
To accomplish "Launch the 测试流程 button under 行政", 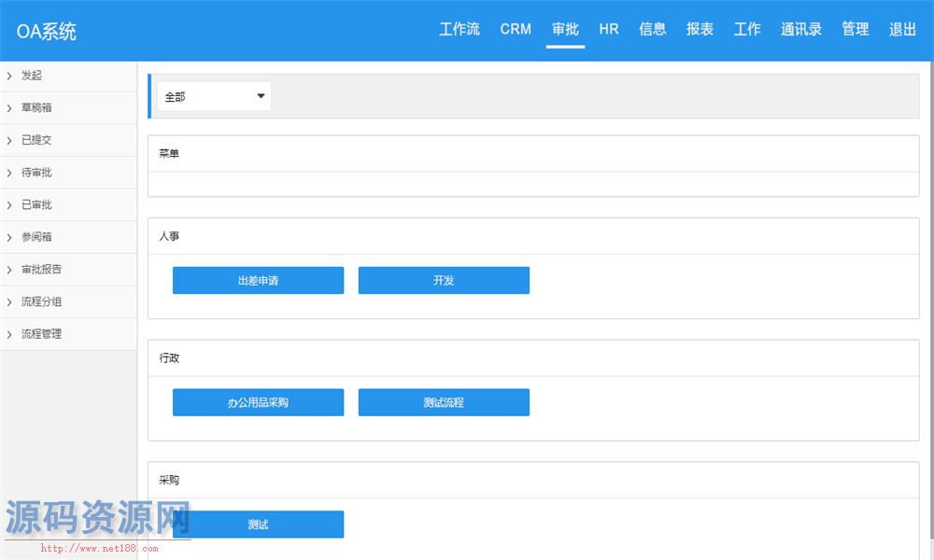I will (444, 403).
